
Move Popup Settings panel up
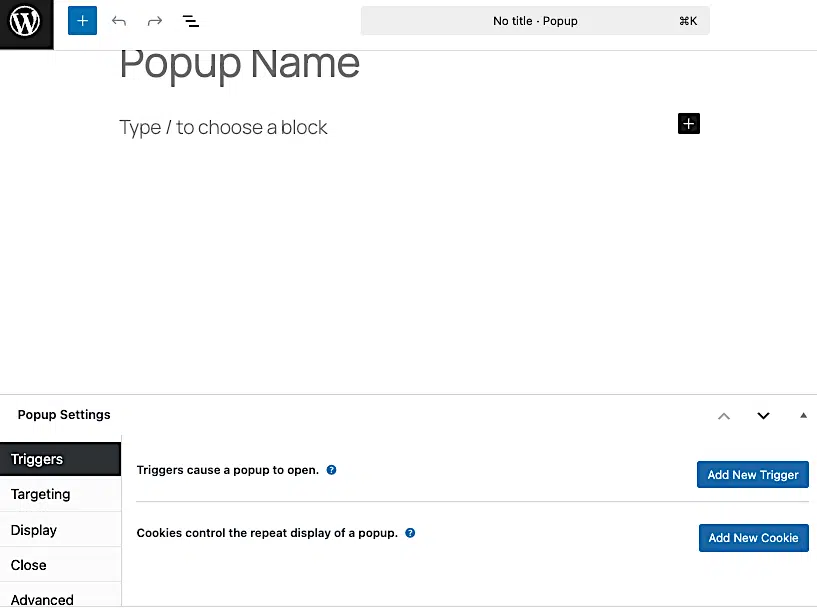coord(724,416)
